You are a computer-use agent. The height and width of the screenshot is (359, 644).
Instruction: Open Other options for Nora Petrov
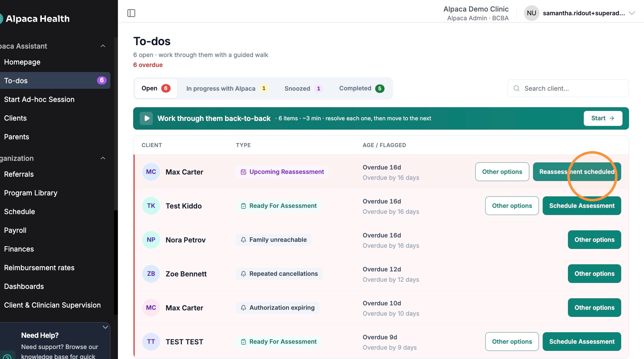[594, 240]
